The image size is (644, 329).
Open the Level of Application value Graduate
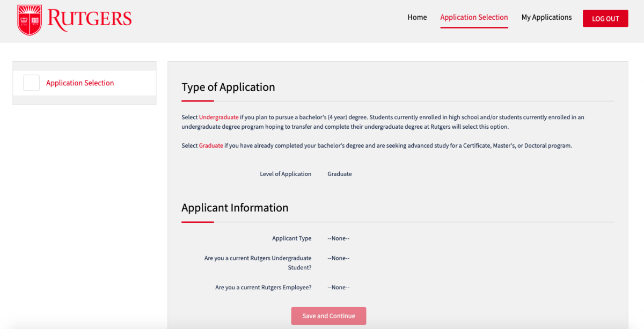point(340,174)
